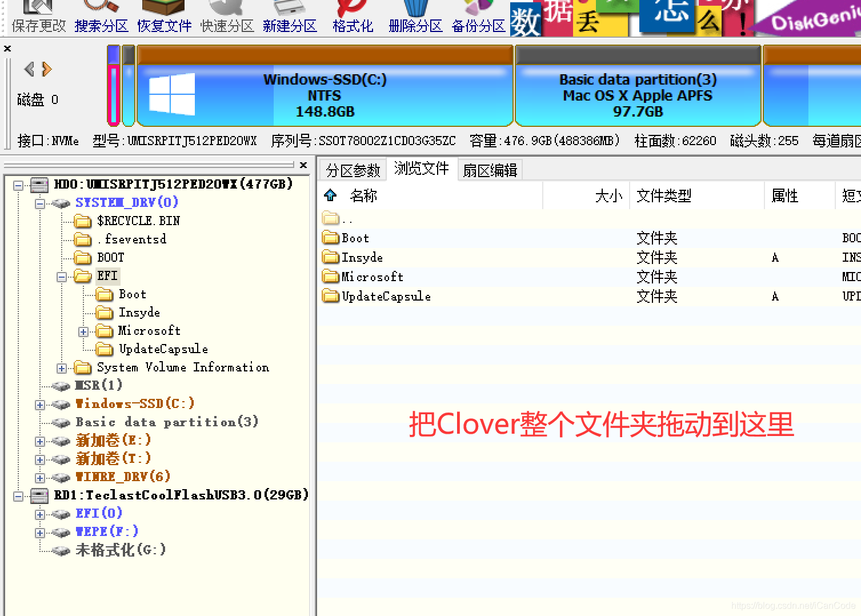Click the 文件夹 type cell for Insyde
This screenshot has height=616, width=861.
[x=657, y=258]
